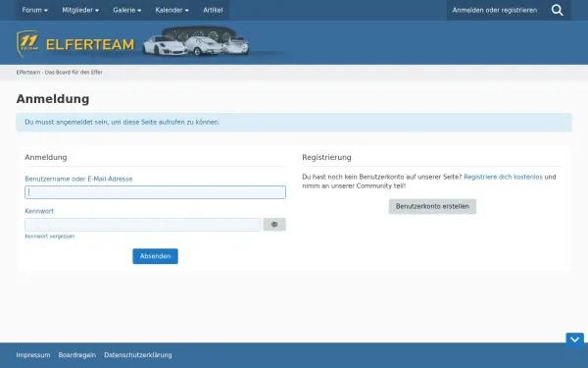Click the 'Benutzername oder E-Mail-Adresse' label

point(78,179)
